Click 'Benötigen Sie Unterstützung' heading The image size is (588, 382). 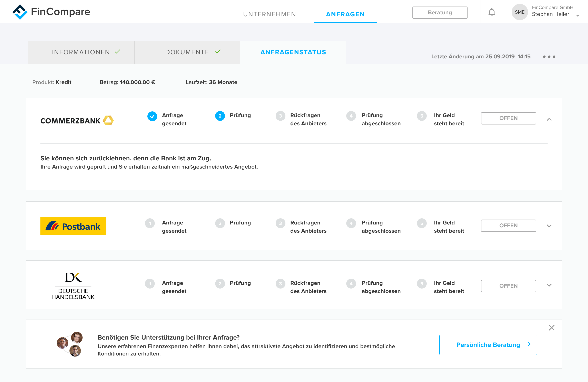(x=168, y=337)
